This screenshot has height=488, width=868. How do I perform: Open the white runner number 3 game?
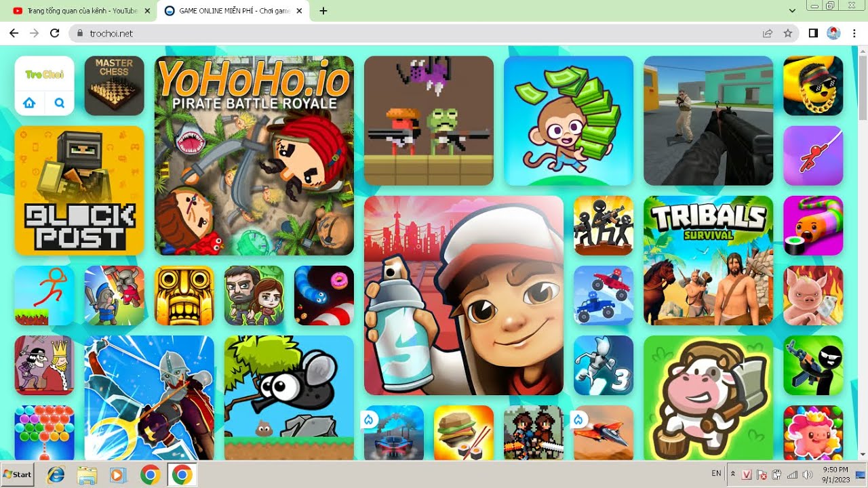coord(604,365)
